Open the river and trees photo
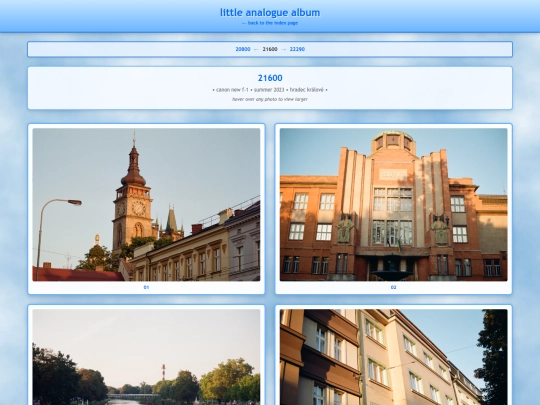 click(146, 357)
